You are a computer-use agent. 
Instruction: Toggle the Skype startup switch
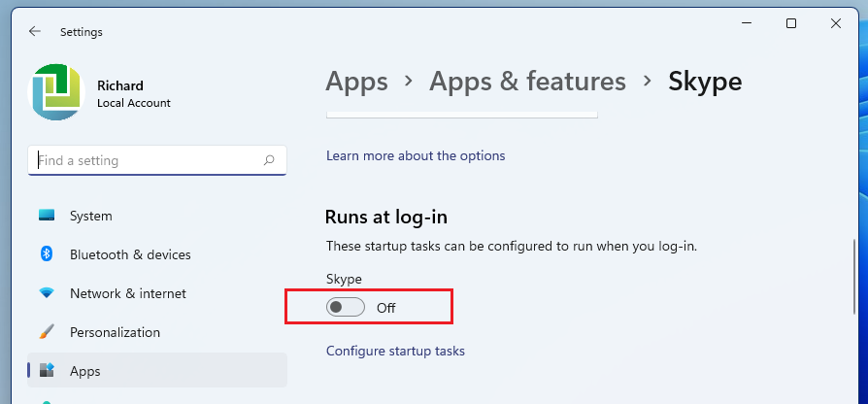click(x=346, y=307)
